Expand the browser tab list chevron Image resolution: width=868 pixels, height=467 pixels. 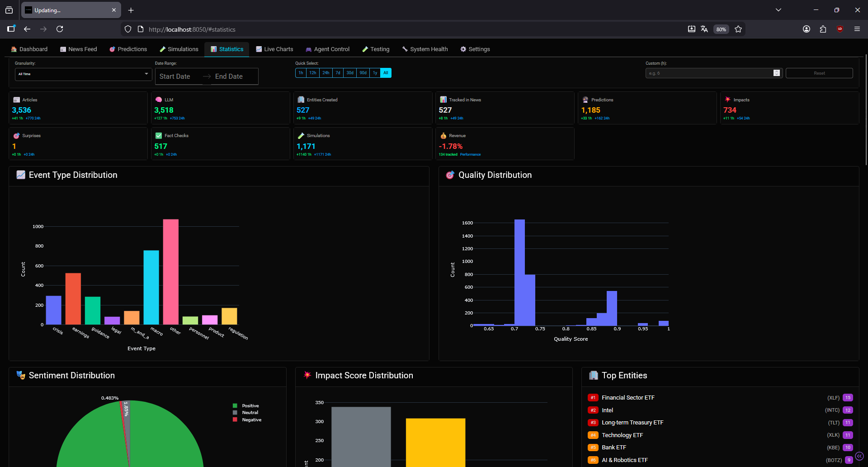pyautogui.click(x=778, y=10)
